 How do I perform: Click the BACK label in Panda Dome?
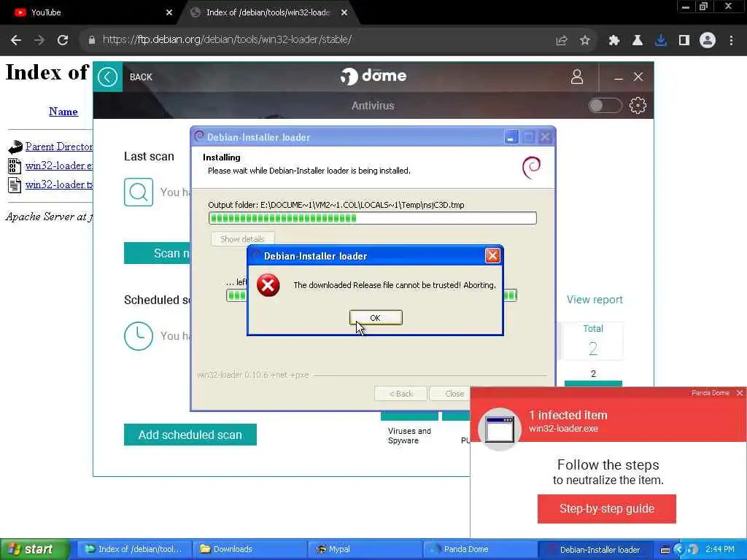[x=141, y=77]
